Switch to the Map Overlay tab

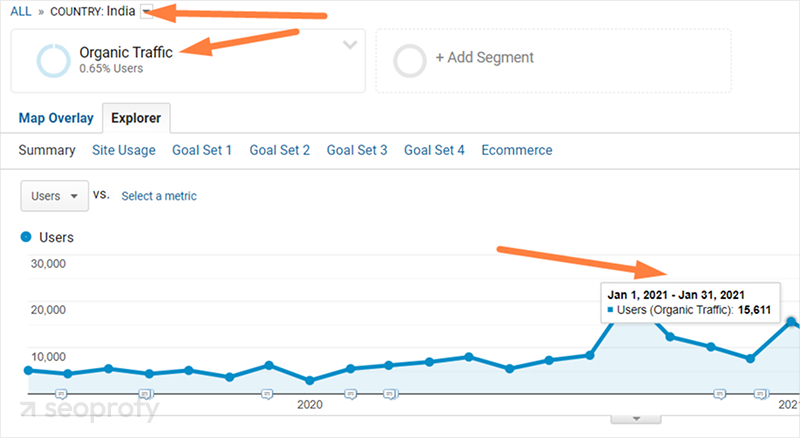56,118
